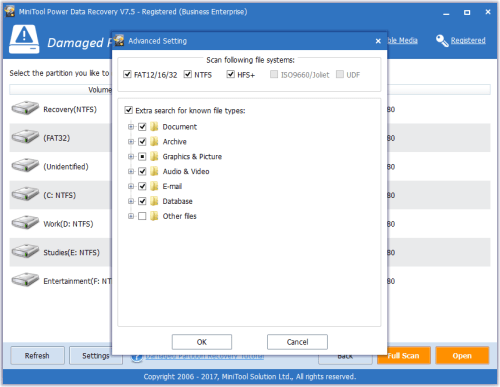Screen dimensions: 500x387
Task: Expand the Database tree node
Action: click(x=131, y=201)
